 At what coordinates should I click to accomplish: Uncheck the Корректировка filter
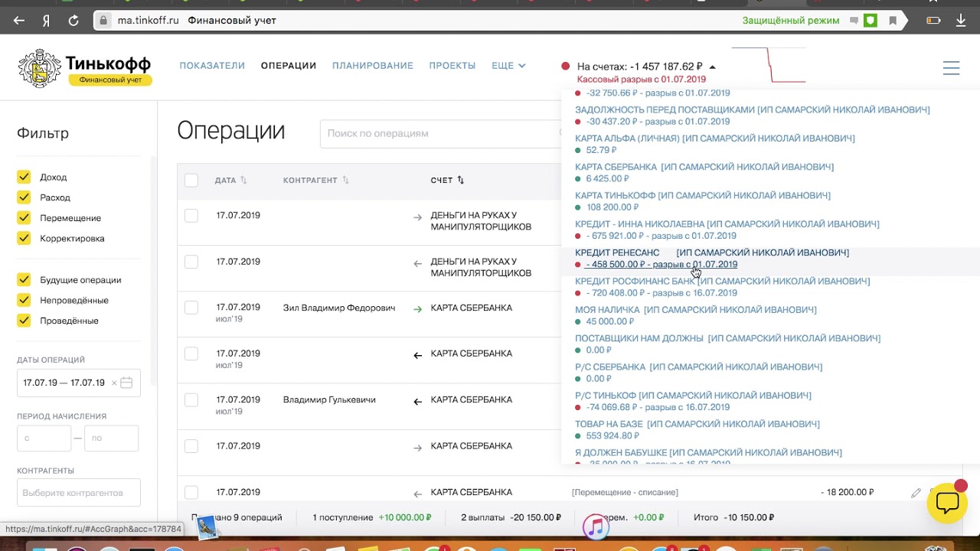tap(24, 239)
